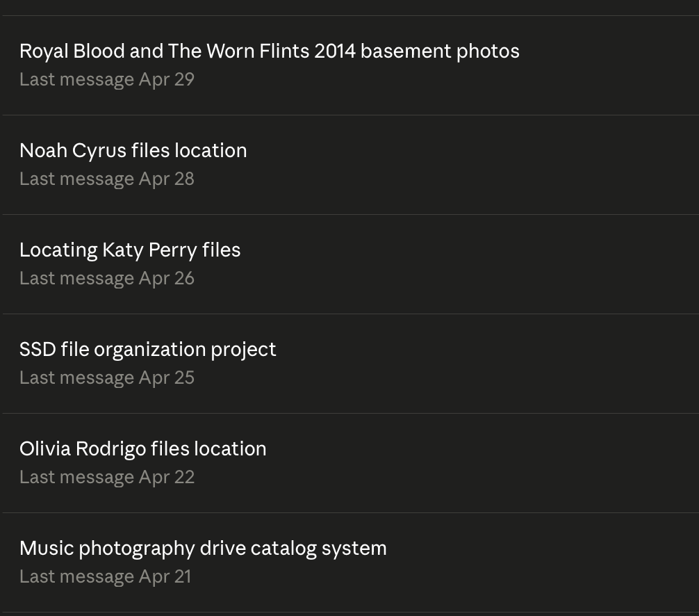The width and height of the screenshot is (699, 616).
Task: Click the Last message Apr 25 timestamp
Action: click(107, 378)
